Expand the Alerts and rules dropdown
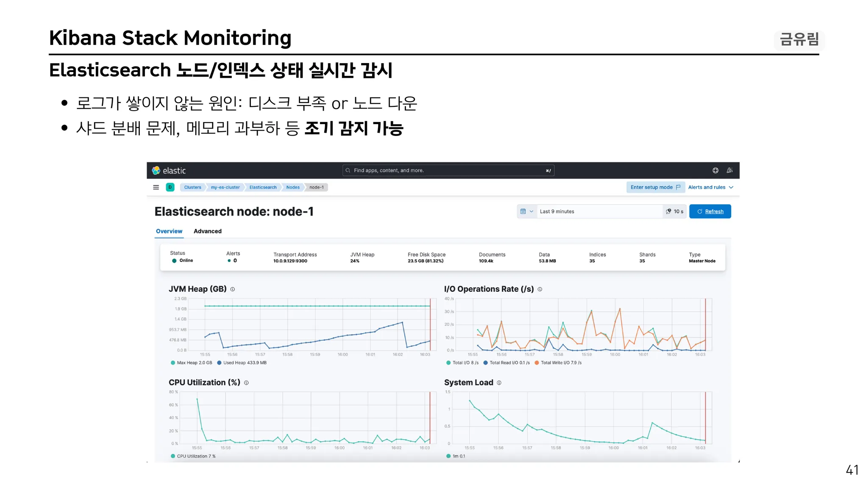 pyautogui.click(x=711, y=187)
